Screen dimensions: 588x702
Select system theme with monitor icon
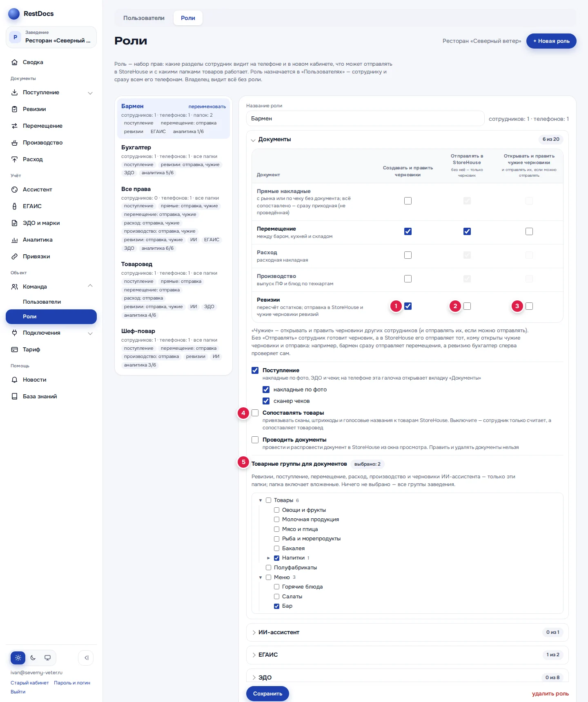(48, 658)
